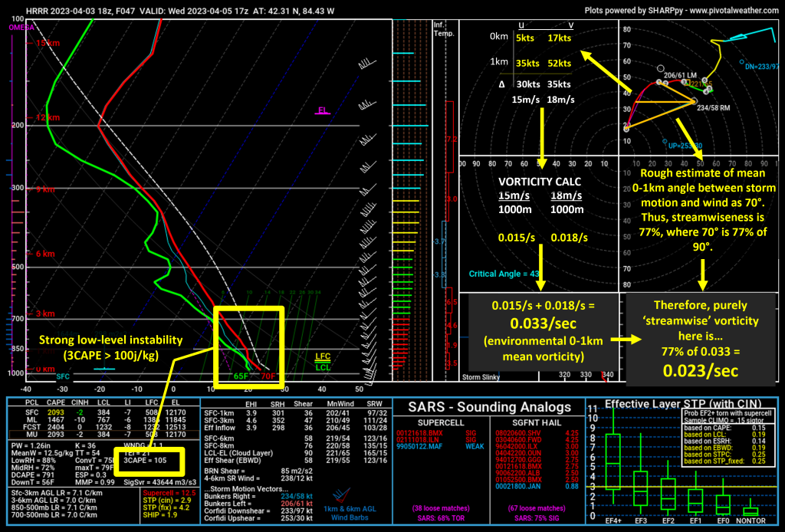Click hail analog 08020600.SHV
785x532 pixels.
518,433
